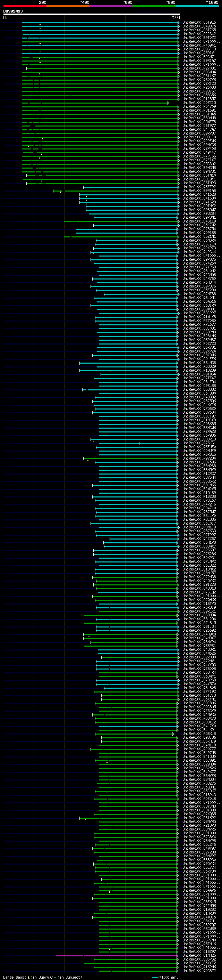Select hit label UniRef100_B9RIA7
The image size is (222, 980).
[199, 60]
